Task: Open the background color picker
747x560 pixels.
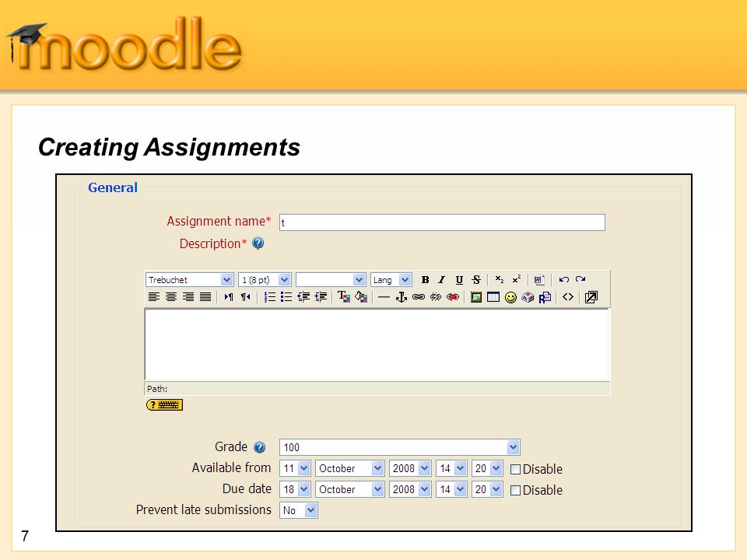Action: [x=360, y=297]
